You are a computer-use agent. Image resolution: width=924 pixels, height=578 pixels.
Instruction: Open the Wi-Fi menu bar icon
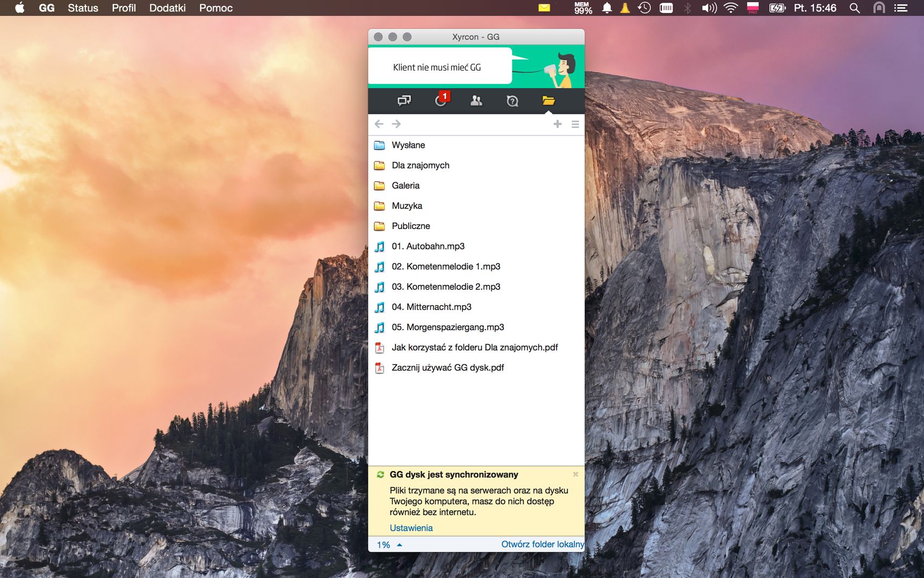731,8
